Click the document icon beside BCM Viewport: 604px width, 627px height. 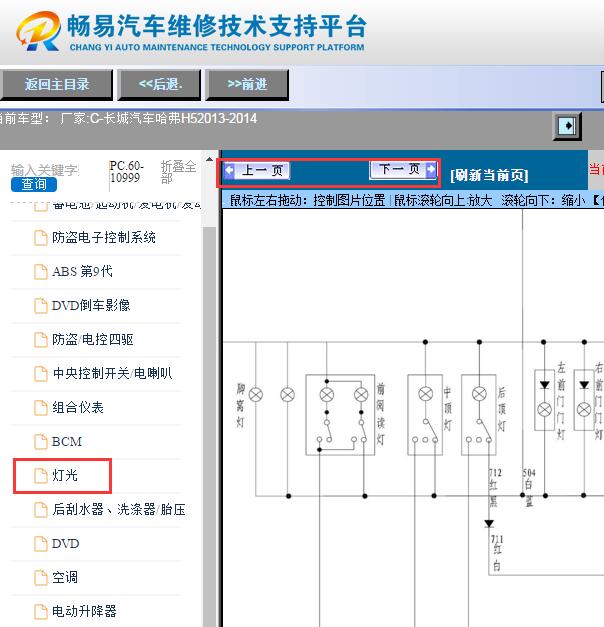[x=40, y=441]
